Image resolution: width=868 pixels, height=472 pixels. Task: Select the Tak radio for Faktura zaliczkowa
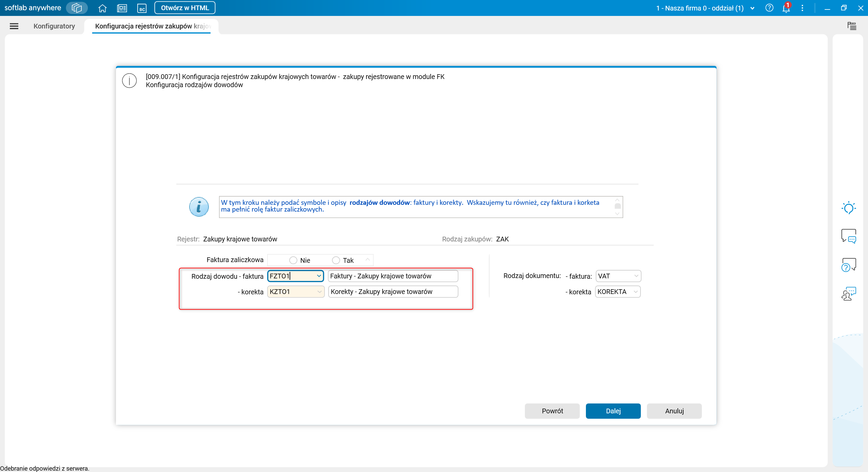pos(336,260)
